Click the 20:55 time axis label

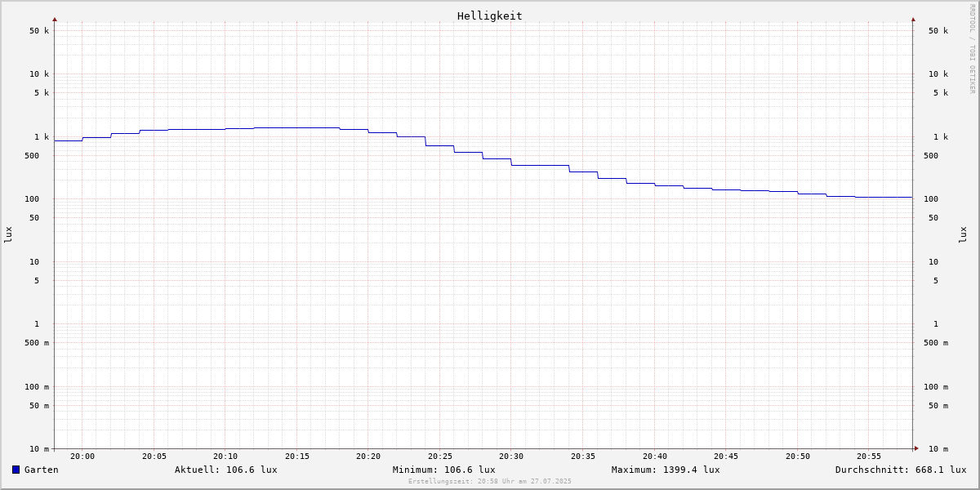[869, 457]
